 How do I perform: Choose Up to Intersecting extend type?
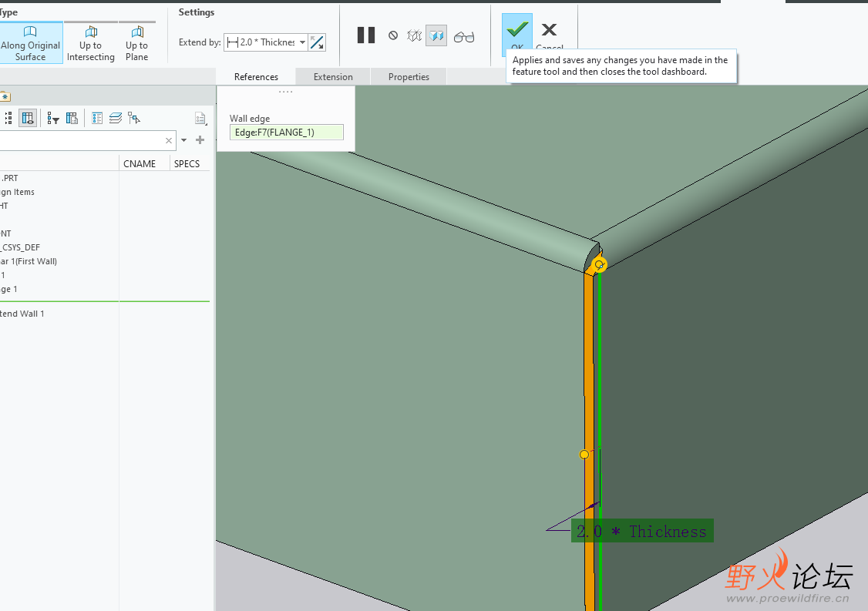tap(91, 43)
